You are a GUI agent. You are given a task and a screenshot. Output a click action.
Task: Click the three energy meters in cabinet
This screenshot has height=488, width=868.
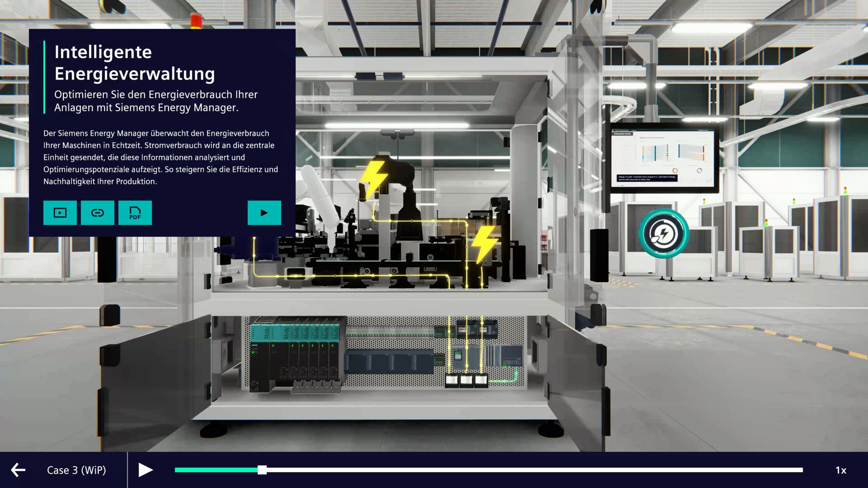[x=466, y=381]
